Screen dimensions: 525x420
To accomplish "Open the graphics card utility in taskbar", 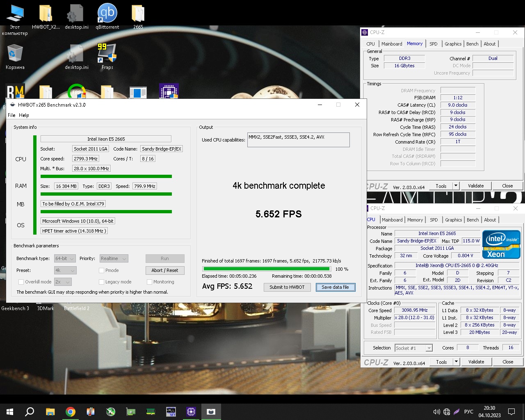I will click(x=131, y=412).
